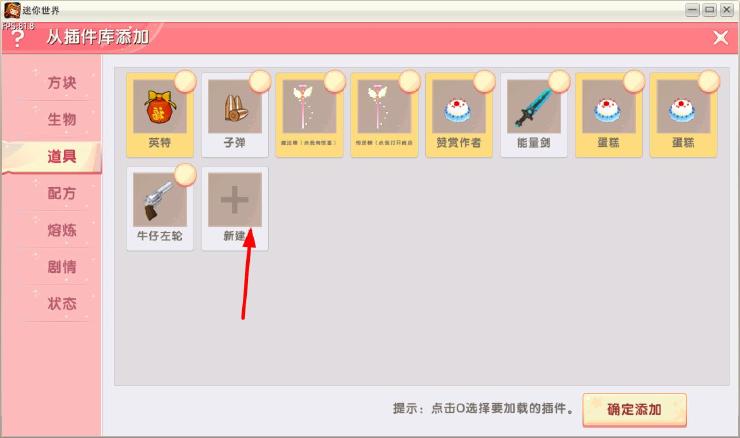Pick the 赞赏作者 cake item icon
The image size is (740, 438).
(459, 106)
